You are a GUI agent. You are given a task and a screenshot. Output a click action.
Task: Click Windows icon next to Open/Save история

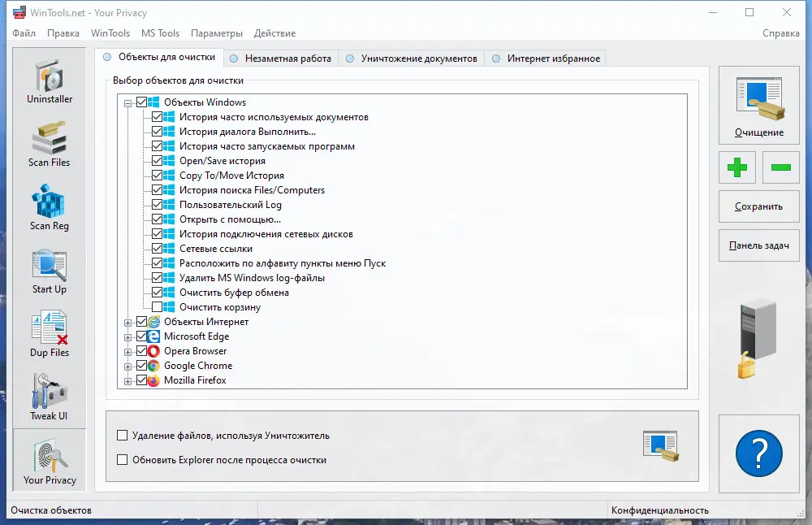click(x=169, y=161)
